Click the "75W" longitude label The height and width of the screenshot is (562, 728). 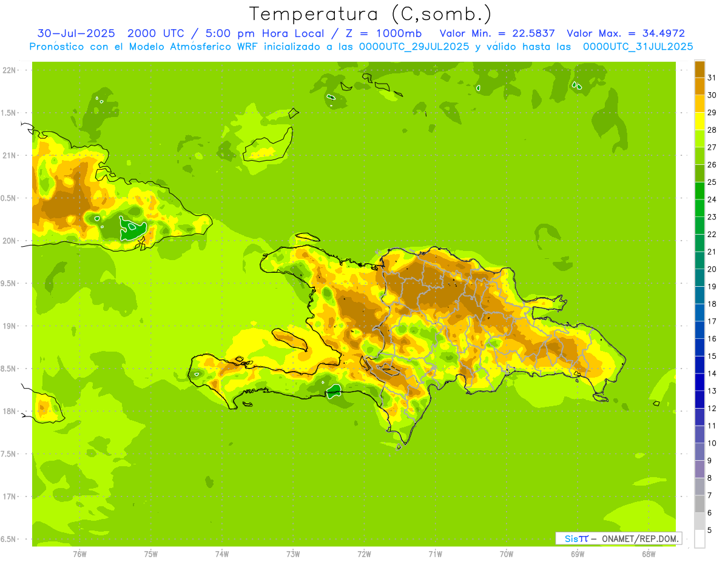(150, 554)
